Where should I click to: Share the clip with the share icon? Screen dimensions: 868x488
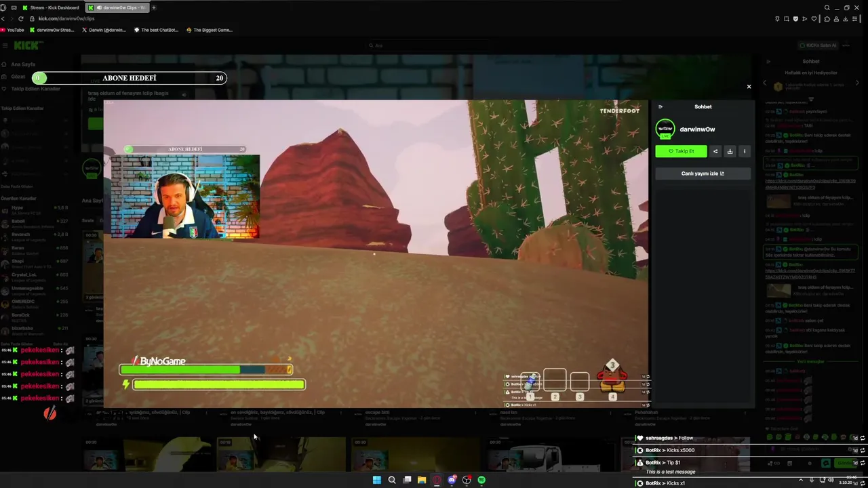[715, 151]
